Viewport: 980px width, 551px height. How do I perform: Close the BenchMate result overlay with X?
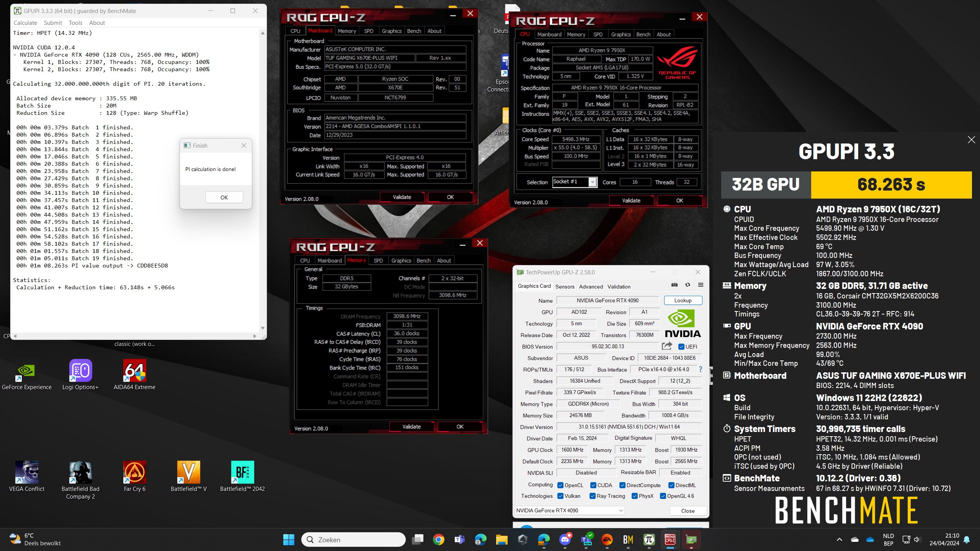click(971, 140)
